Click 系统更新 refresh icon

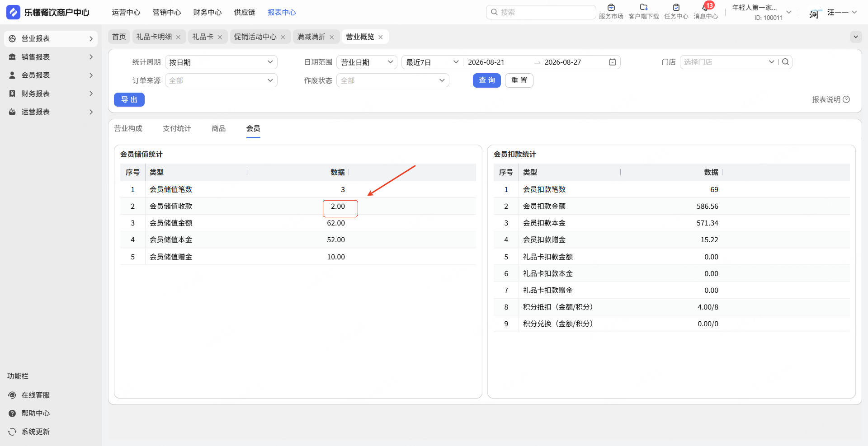12,432
